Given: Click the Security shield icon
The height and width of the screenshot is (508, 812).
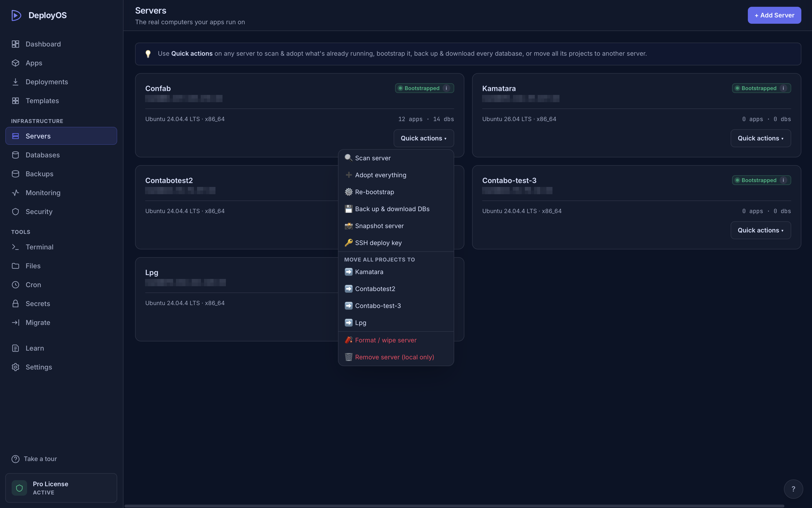Looking at the screenshot, I should [x=15, y=211].
